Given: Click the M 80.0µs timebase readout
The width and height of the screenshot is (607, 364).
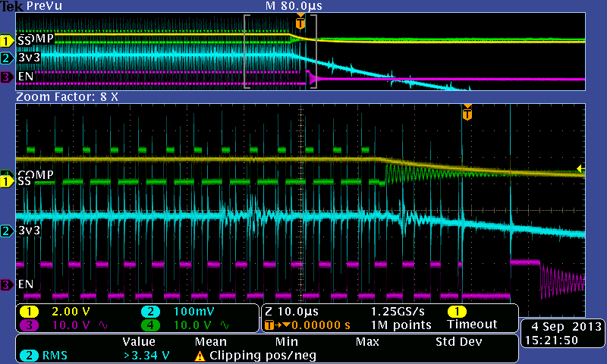Looking at the screenshot, I should click(294, 6).
